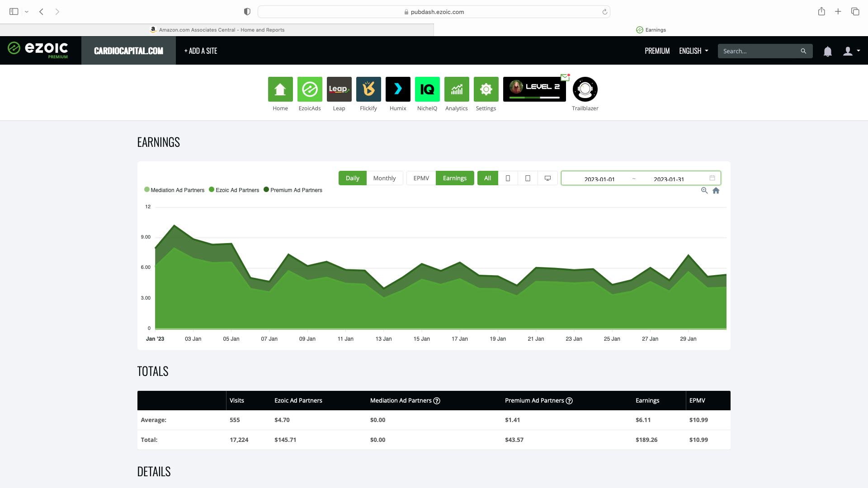The width and height of the screenshot is (868, 488).
Task: Click total Ezoic value $145.71
Action: [285, 440]
